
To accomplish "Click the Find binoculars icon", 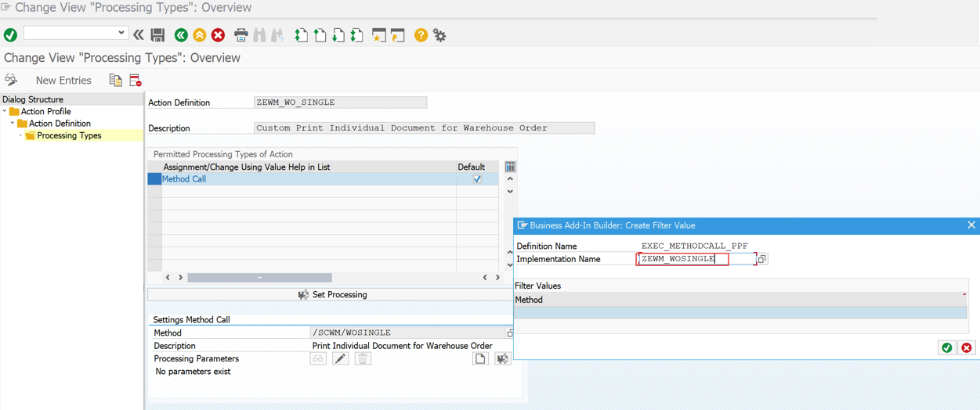I will point(259,35).
